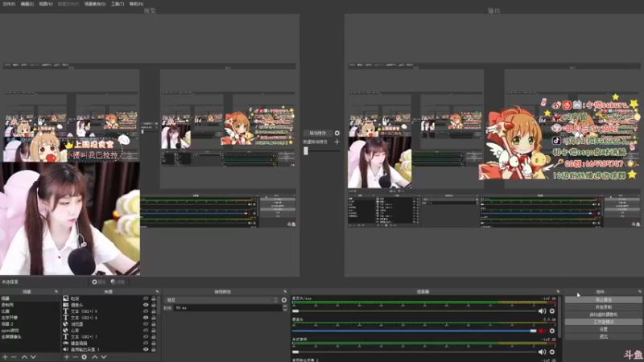
Task: Open the 工具(T) menu
Action: coord(118,4)
